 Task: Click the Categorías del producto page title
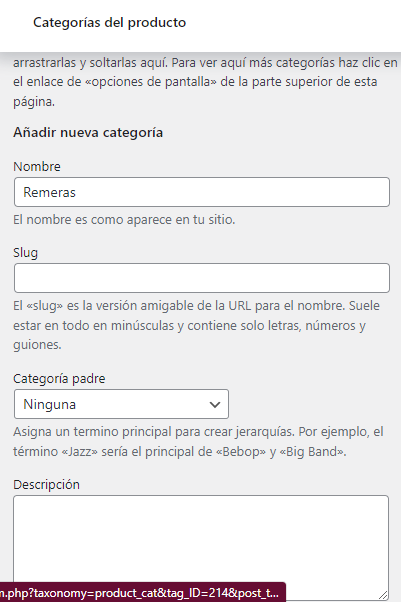(109, 22)
